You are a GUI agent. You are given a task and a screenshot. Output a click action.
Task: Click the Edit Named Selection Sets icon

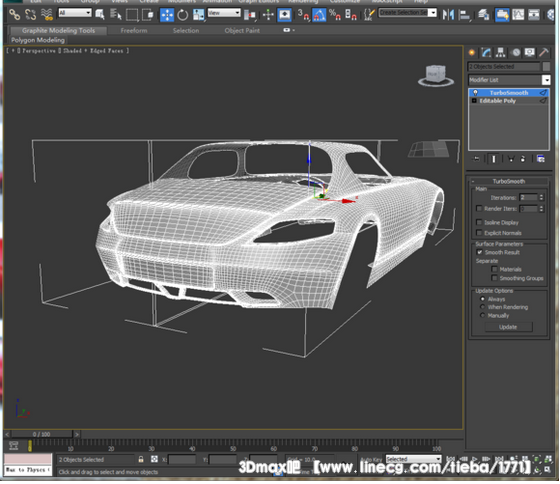click(x=369, y=15)
